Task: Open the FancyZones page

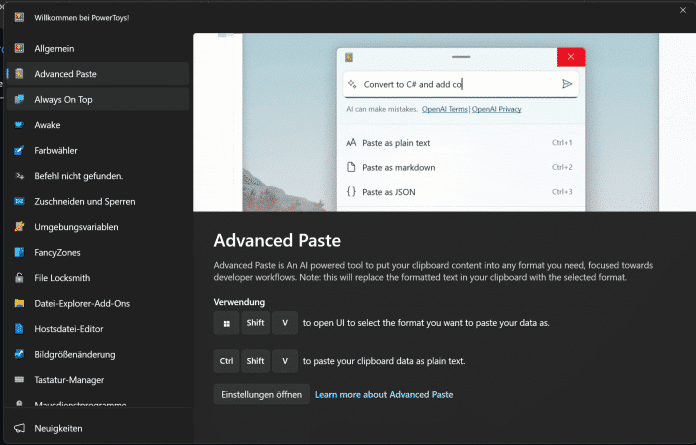Action: tap(98, 252)
